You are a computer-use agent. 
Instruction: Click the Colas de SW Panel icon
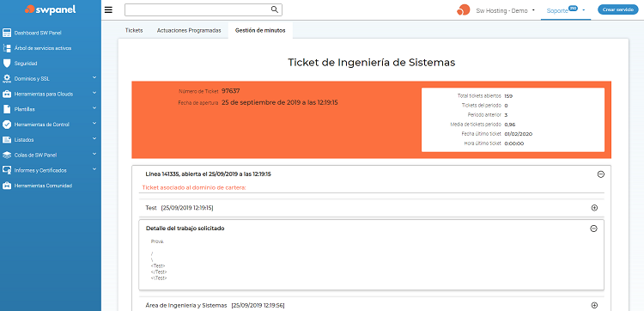click(x=7, y=155)
